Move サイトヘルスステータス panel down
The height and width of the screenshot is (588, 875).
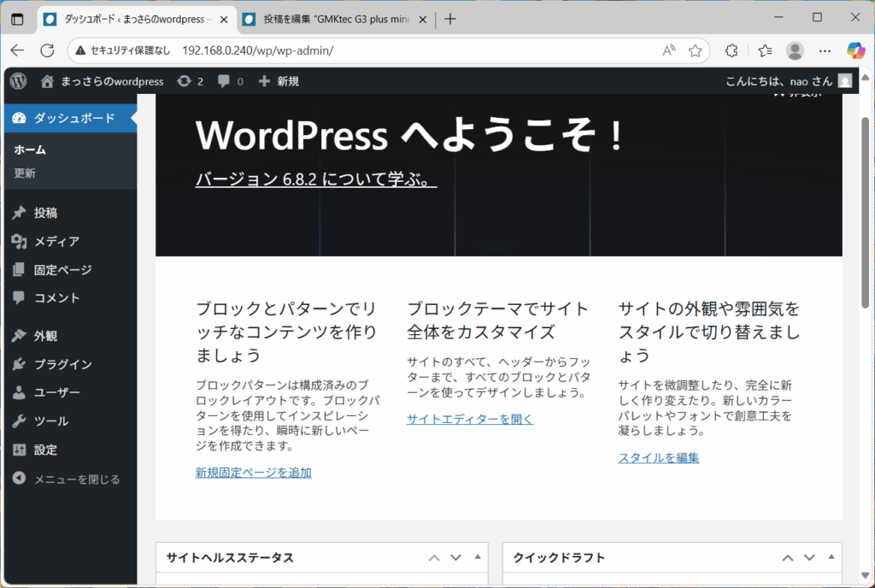(x=455, y=557)
